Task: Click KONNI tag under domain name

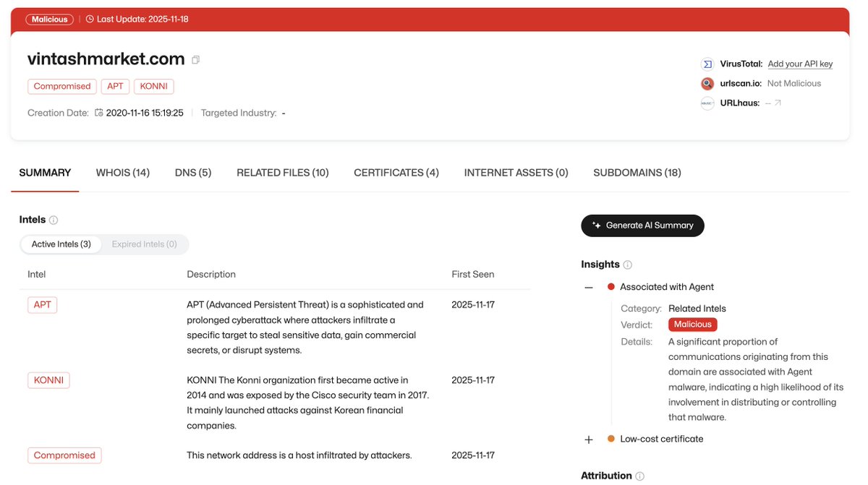Action: (154, 86)
